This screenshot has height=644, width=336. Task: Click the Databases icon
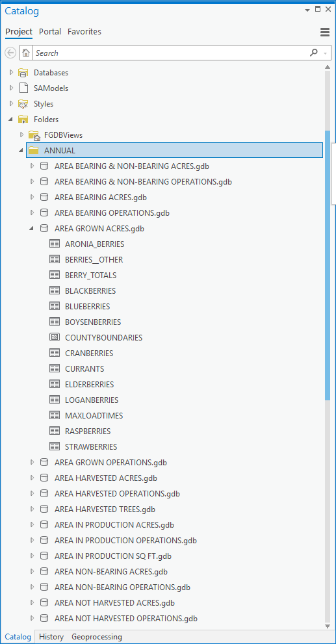coord(23,73)
